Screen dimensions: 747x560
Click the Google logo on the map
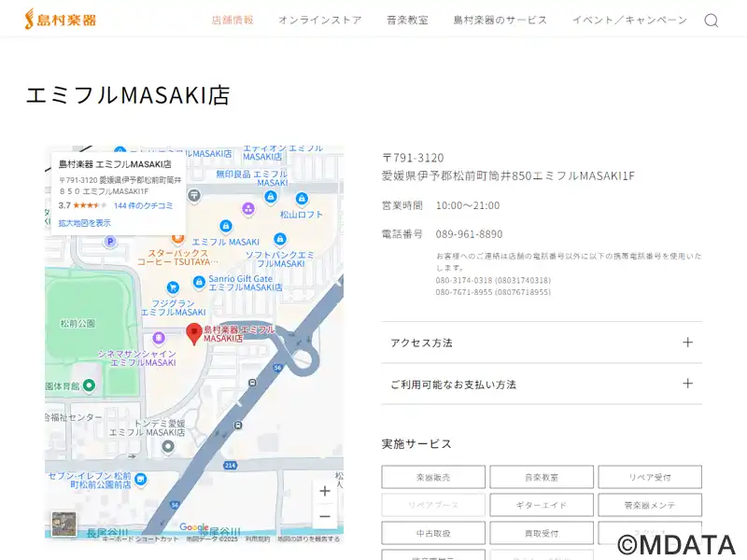pyautogui.click(x=194, y=527)
